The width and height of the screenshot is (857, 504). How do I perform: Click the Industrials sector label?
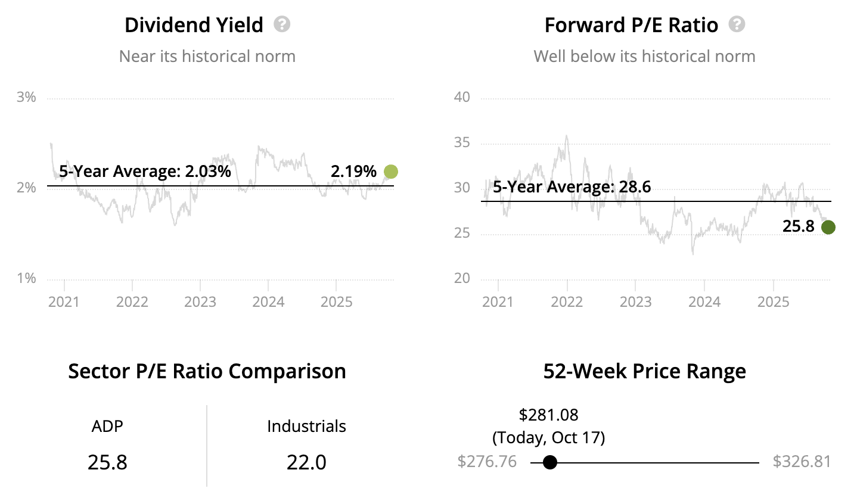[x=306, y=427]
